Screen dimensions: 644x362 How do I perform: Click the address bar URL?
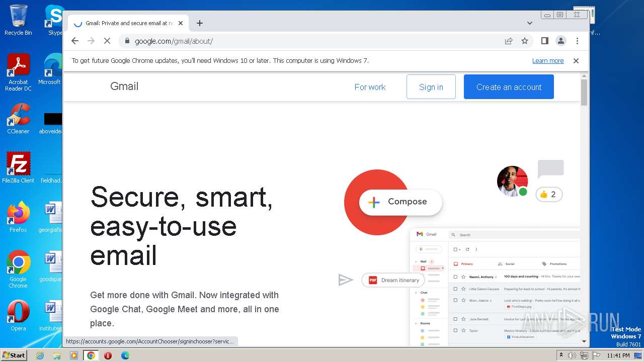click(x=174, y=41)
